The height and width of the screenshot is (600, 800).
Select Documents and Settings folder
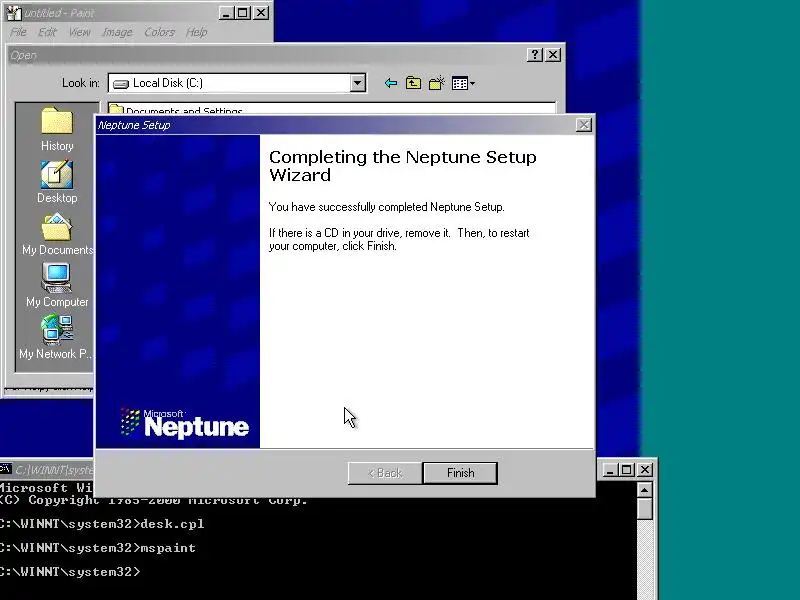176,110
